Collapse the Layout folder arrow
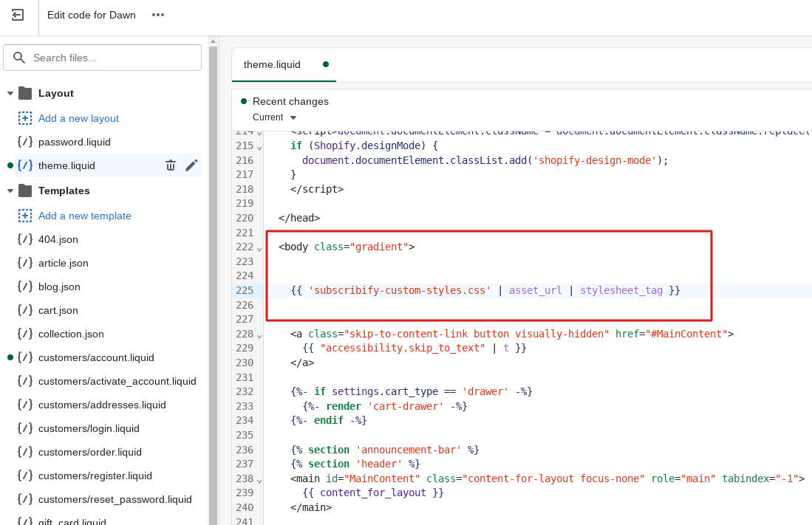The image size is (812, 525). [x=10, y=94]
